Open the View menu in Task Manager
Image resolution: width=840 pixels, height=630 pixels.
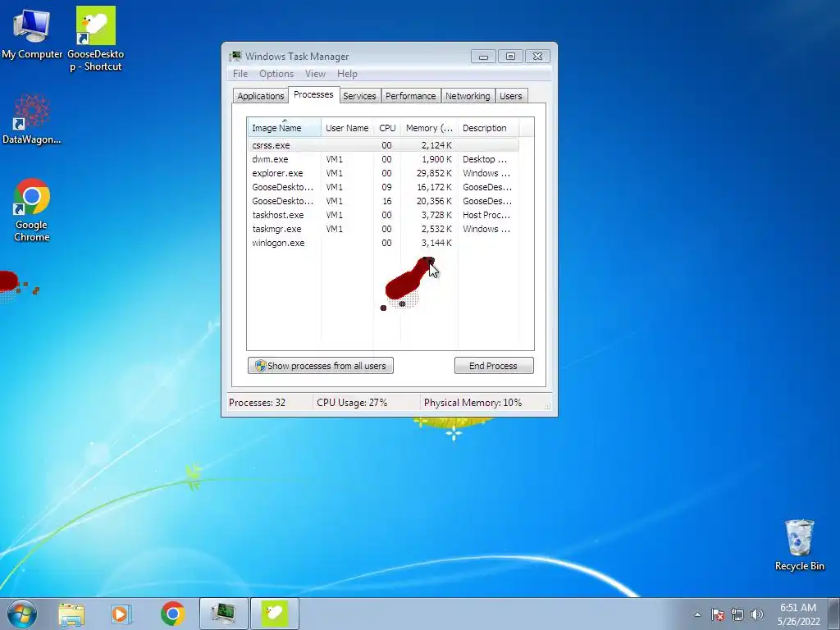(315, 74)
